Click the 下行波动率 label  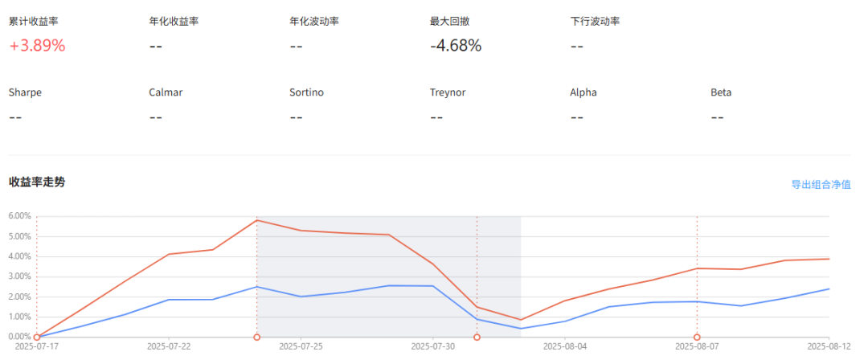595,21
